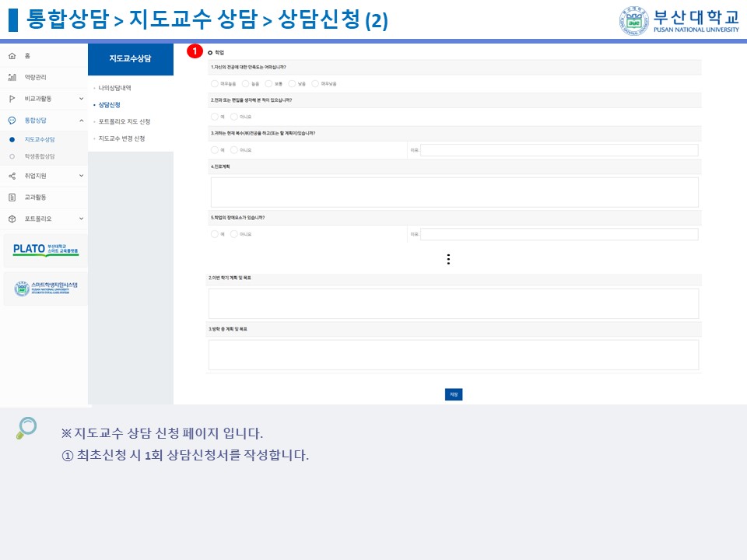The width and height of the screenshot is (747, 560).
Task: Open 나의상담내역 submenu item
Action: [x=114, y=88]
